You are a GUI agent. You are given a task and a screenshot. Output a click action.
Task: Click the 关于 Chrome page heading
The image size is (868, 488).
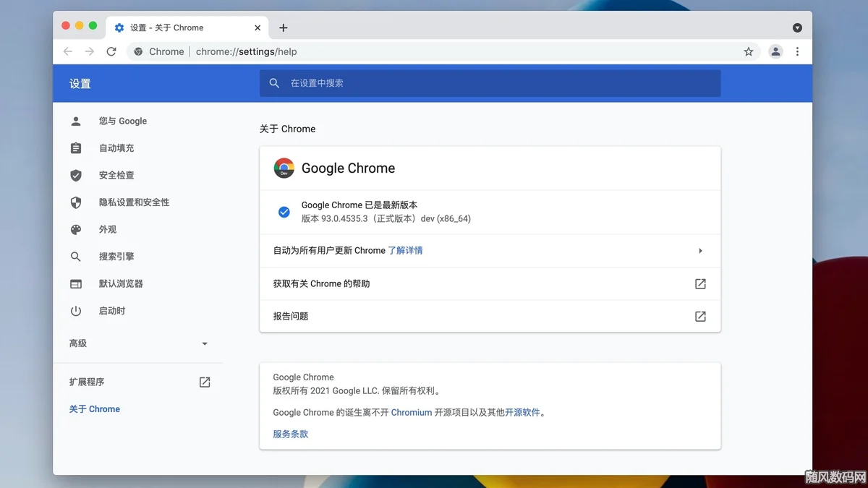[288, 129]
